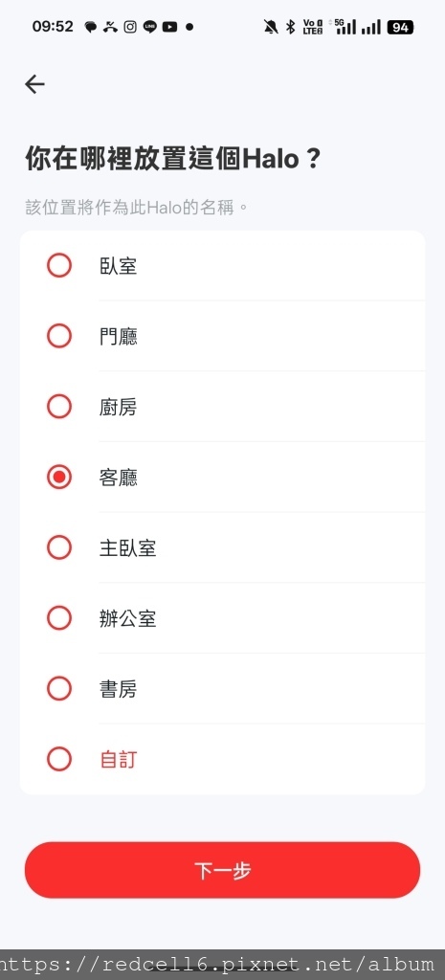The width and height of the screenshot is (445, 980).
Task: Tap the 下一步 button
Action: click(222, 870)
